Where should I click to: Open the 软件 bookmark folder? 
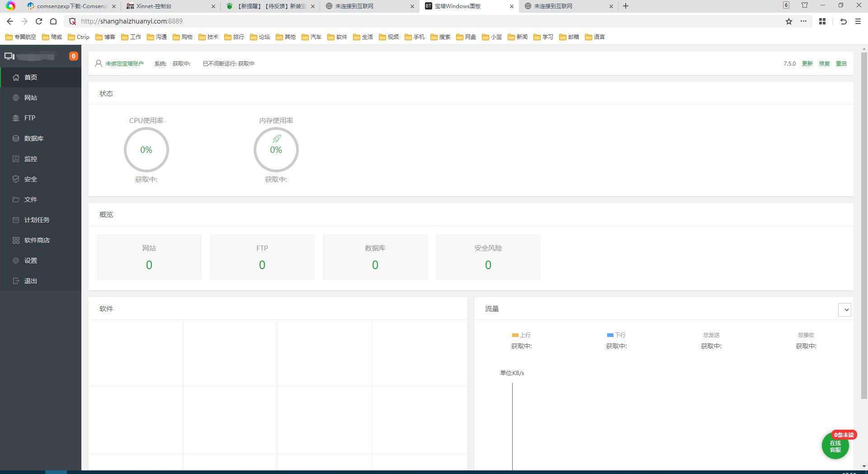coord(337,37)
